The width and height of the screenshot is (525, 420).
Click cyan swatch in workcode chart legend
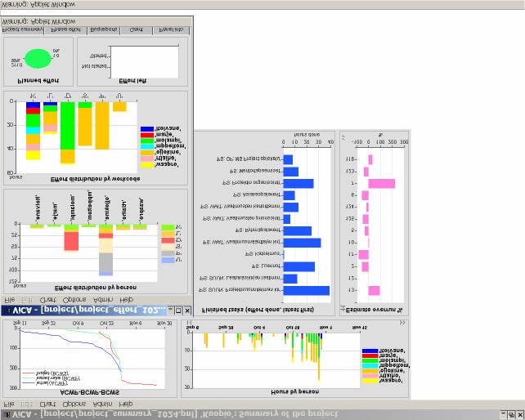tap(147, 146)
